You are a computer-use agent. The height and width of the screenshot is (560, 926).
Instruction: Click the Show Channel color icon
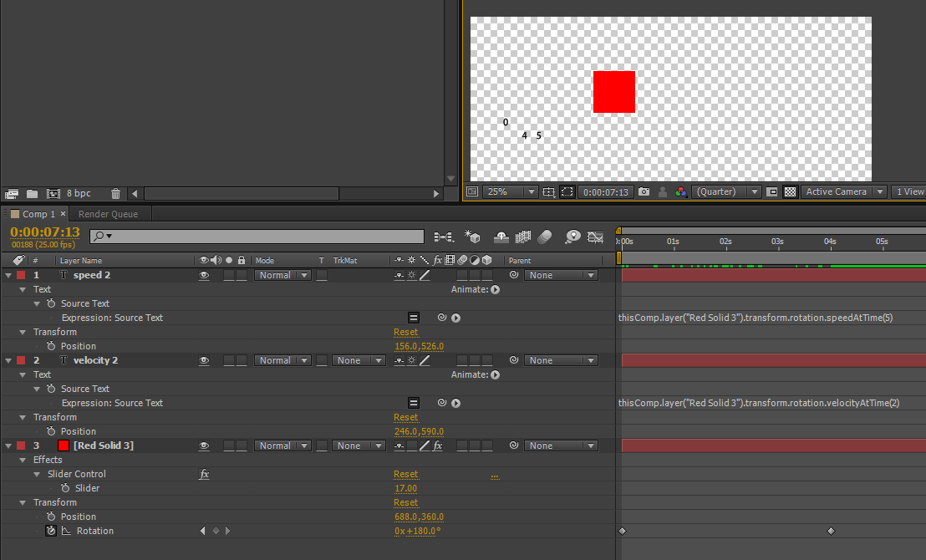tap(681, 191)
